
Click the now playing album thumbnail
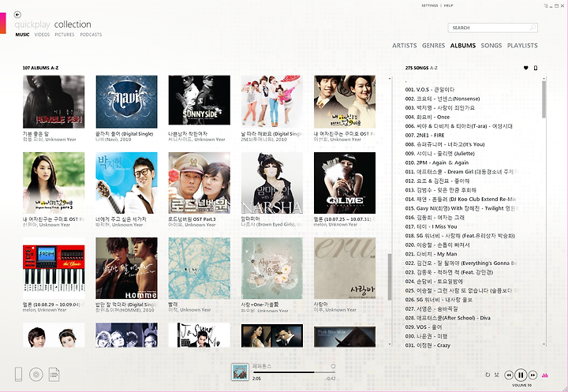240,372
